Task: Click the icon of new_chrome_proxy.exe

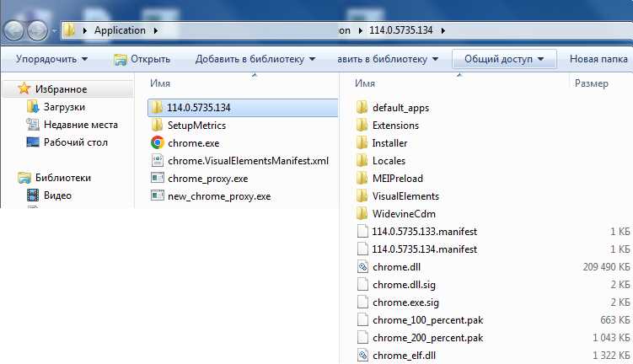Action: point(158,196)
